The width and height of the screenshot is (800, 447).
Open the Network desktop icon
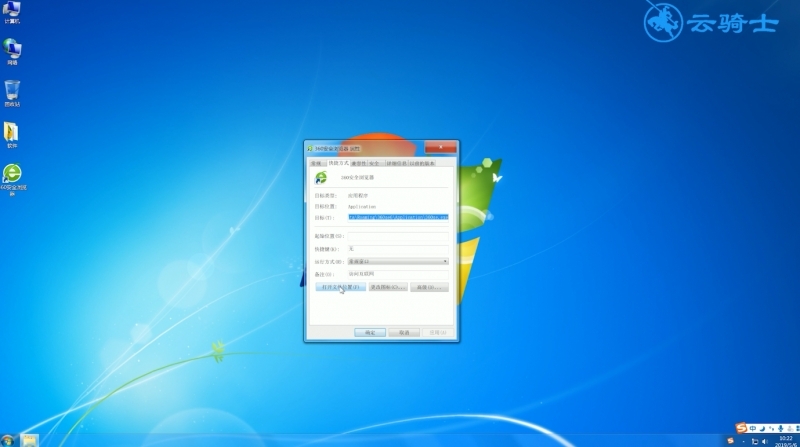click(x=12, y=52)
